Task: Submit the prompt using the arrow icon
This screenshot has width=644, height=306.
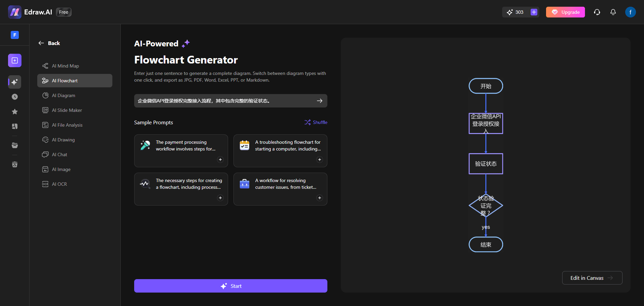Action: pos(319,101)
